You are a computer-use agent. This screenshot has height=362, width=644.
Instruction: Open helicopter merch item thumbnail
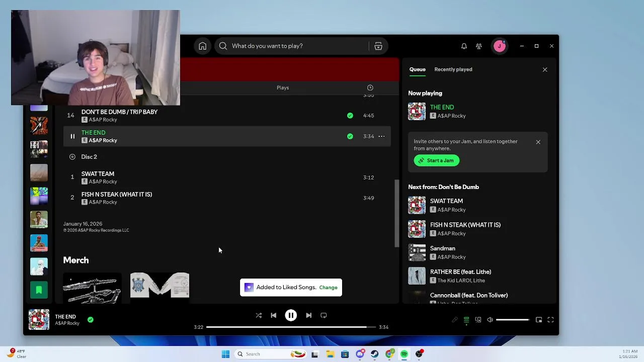coord(92,288)
